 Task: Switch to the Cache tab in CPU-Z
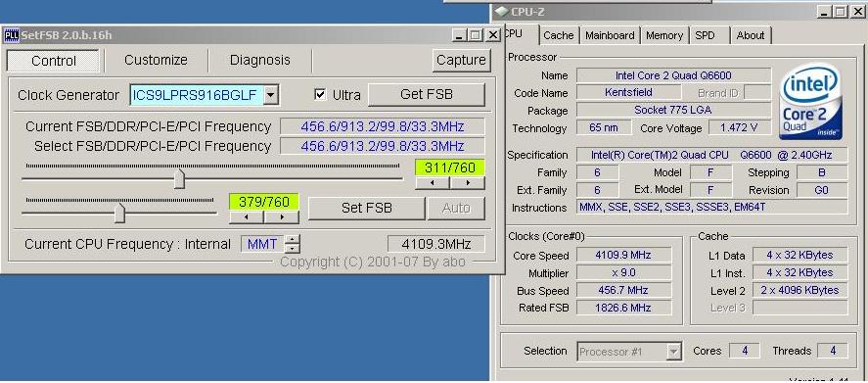[559, 35]
